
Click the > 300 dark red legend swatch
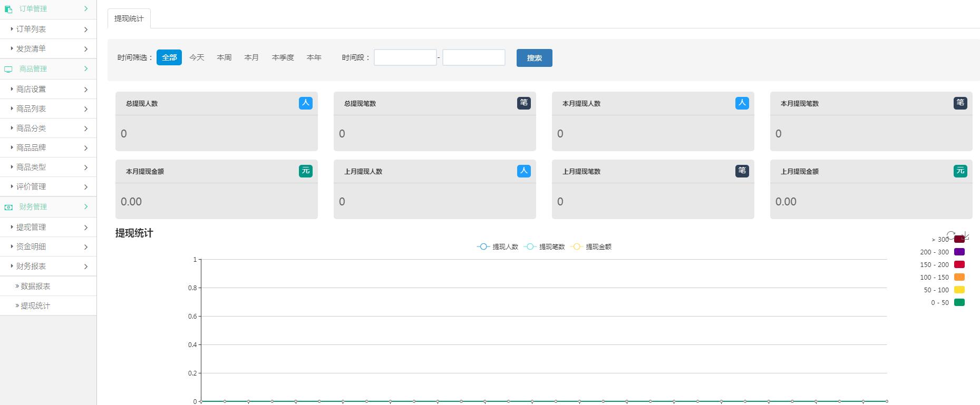959,239
